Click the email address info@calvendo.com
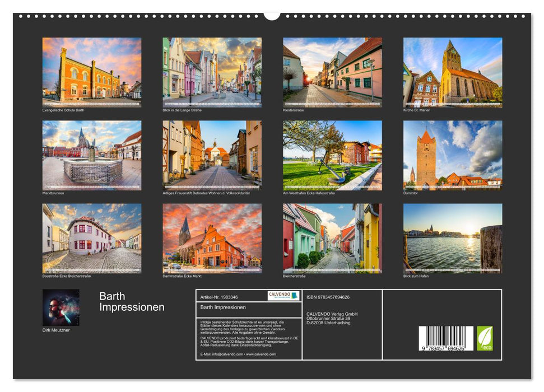544x392 pixels. (x=227, y=354)
